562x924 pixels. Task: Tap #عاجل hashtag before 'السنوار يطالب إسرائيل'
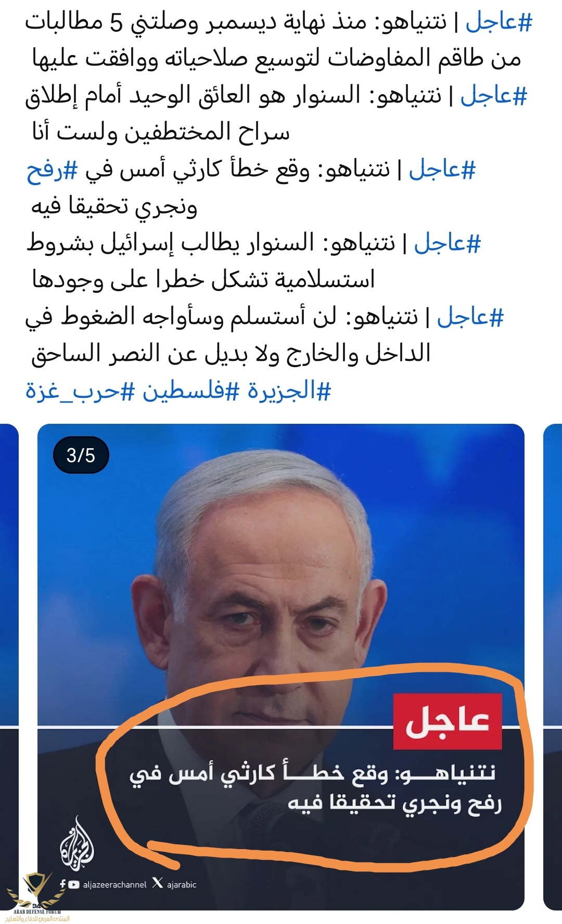(x=448, y=243)
